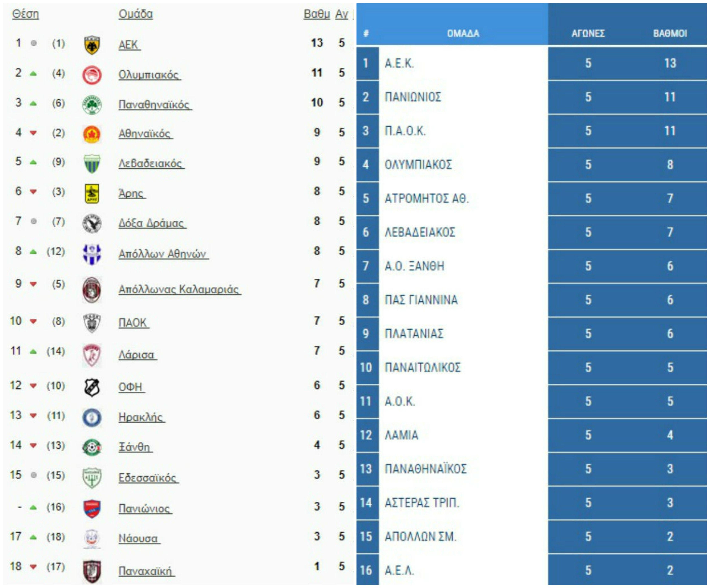Open the Λάρισα team link
The width and height of the screenshot is (710, 588).
click(x=136, y=355)
